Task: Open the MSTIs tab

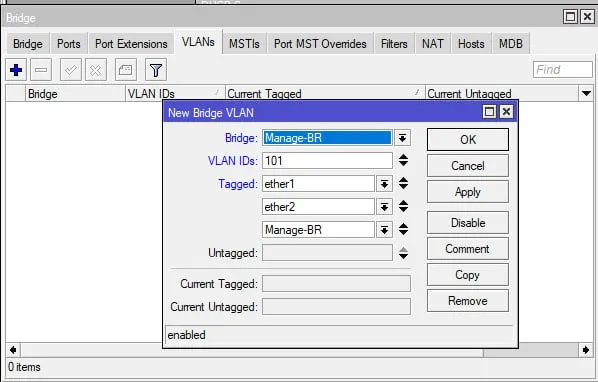Action: [x=244, y=44]
